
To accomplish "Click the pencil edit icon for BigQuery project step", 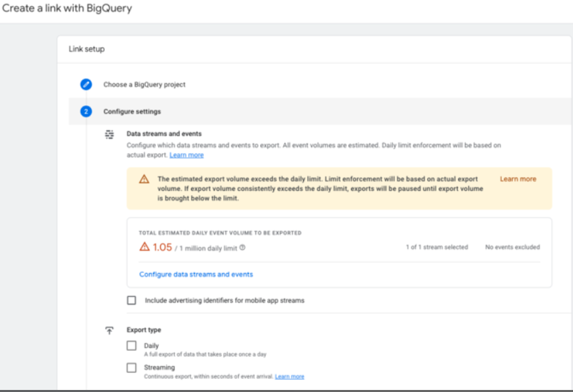I will coord(86,84).
